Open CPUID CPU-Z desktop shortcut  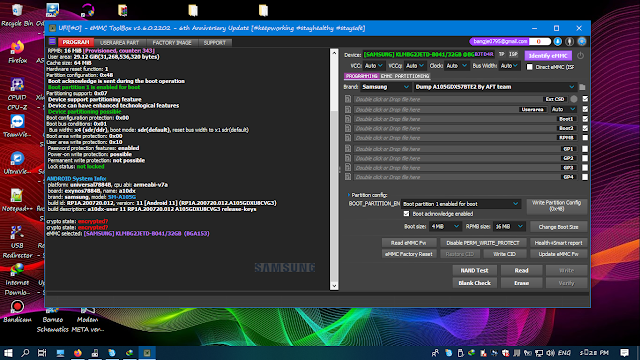(17, 94)
